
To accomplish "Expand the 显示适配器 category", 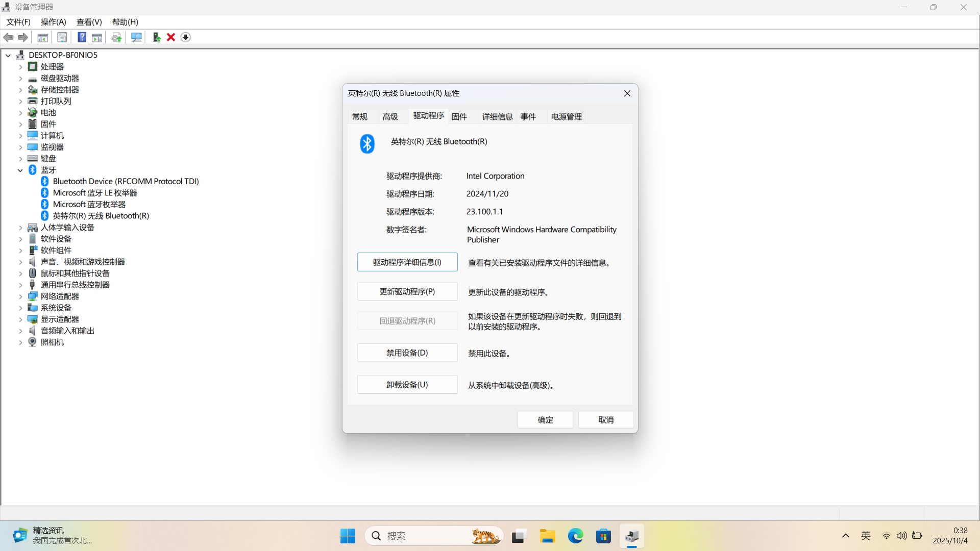I will point(20,319).
